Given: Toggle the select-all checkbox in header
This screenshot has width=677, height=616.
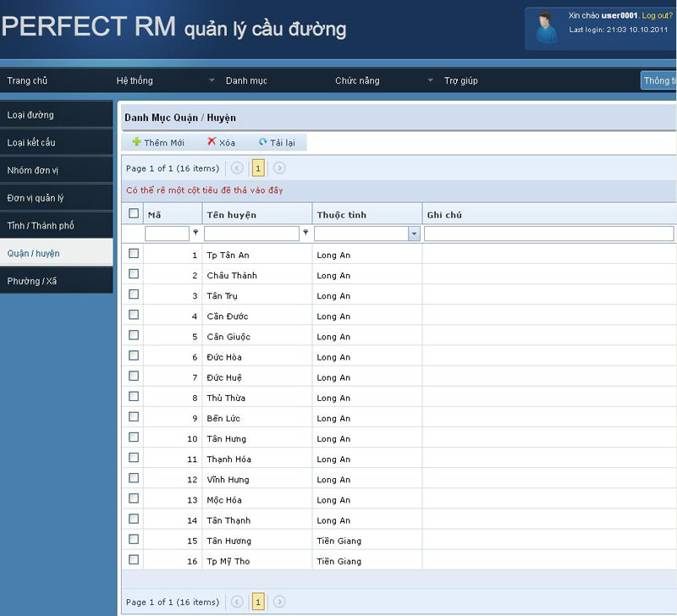Looking at the screenshot, I should (x=134, y=213).
